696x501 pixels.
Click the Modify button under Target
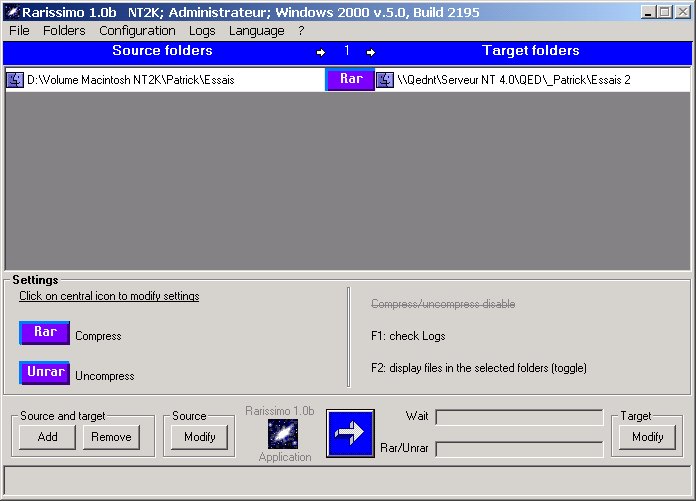(x=648, y=437)
